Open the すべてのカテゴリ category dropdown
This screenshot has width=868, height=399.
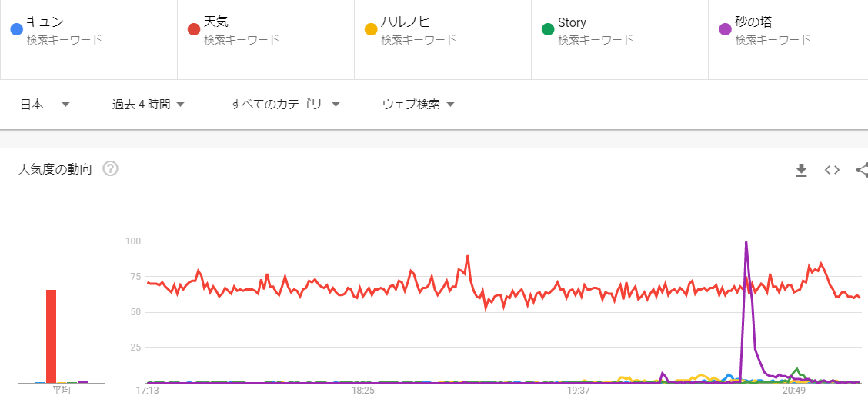click(x=285, y=105)
